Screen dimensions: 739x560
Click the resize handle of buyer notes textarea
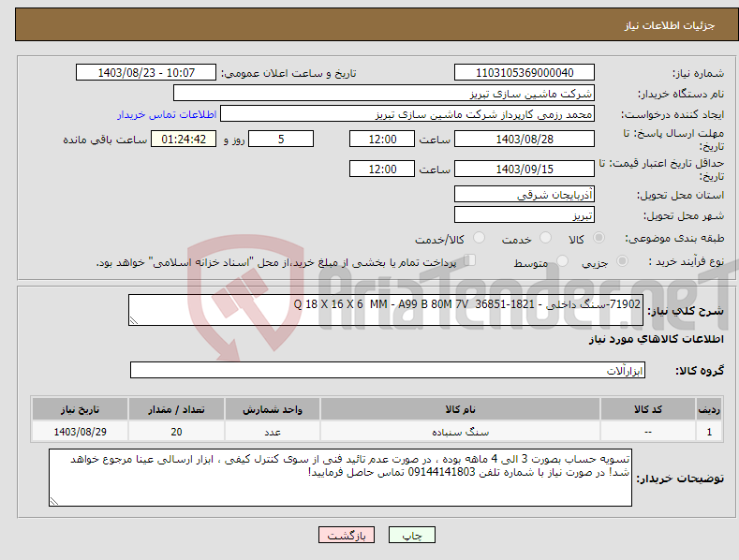tap(54, 501)
